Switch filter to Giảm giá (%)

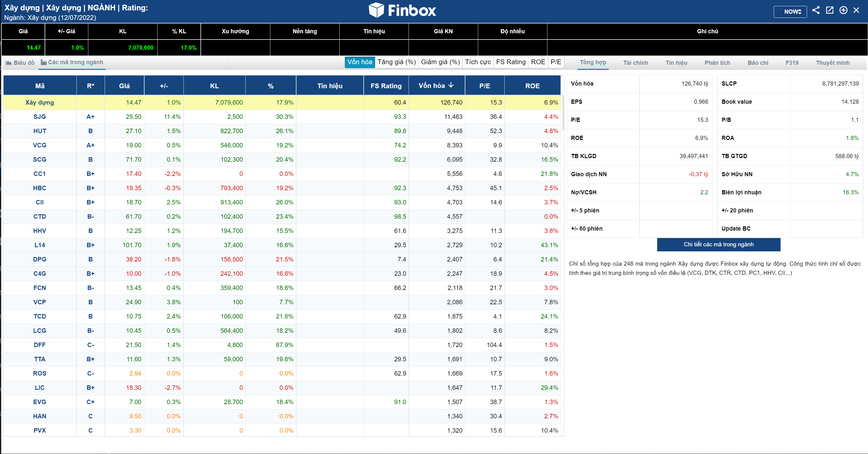point(440,62)
